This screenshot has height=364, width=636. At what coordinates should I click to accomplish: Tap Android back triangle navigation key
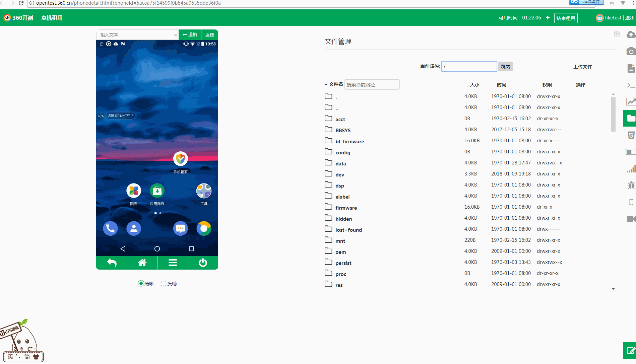pos(123,249)
